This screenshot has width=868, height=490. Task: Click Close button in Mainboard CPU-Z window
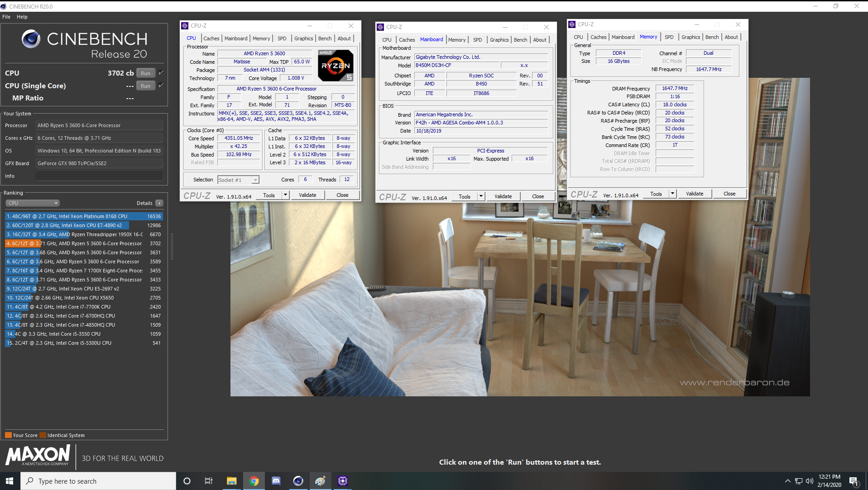[x=538, y=196]
